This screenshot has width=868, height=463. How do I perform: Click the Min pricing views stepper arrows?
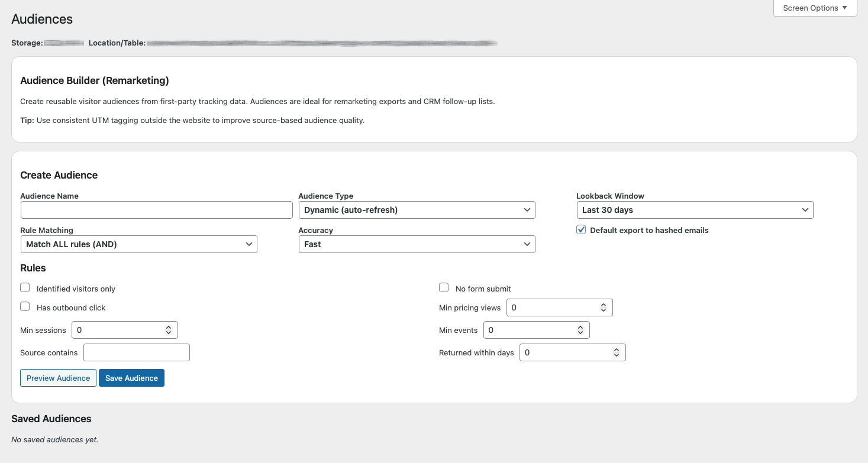coord(603,307)
